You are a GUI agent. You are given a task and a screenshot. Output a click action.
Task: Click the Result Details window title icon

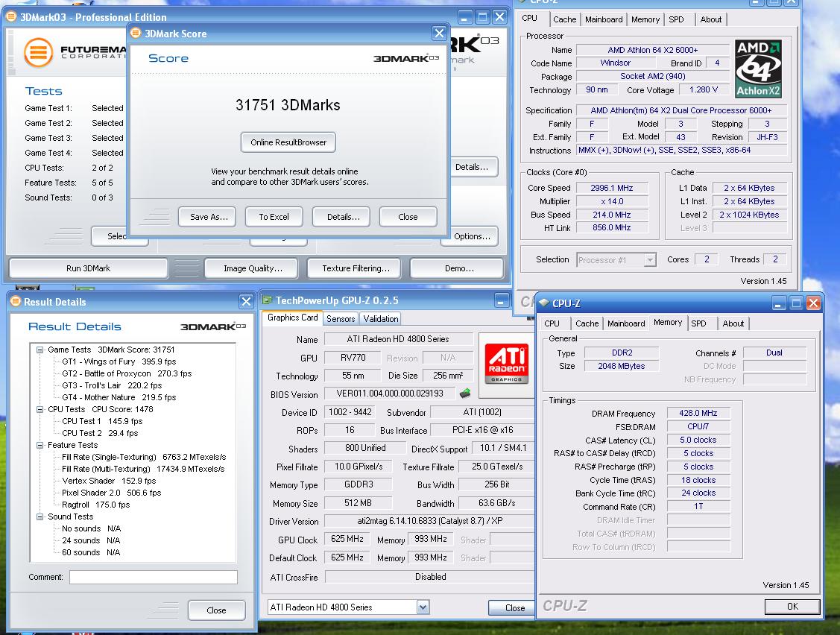pyautogui.click(x=16, y=302)
